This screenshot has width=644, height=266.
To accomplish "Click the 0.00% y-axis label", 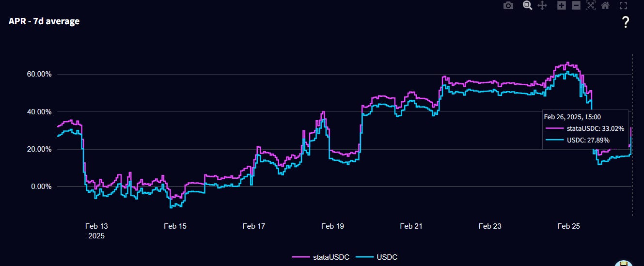I will [x=40, y=187].
